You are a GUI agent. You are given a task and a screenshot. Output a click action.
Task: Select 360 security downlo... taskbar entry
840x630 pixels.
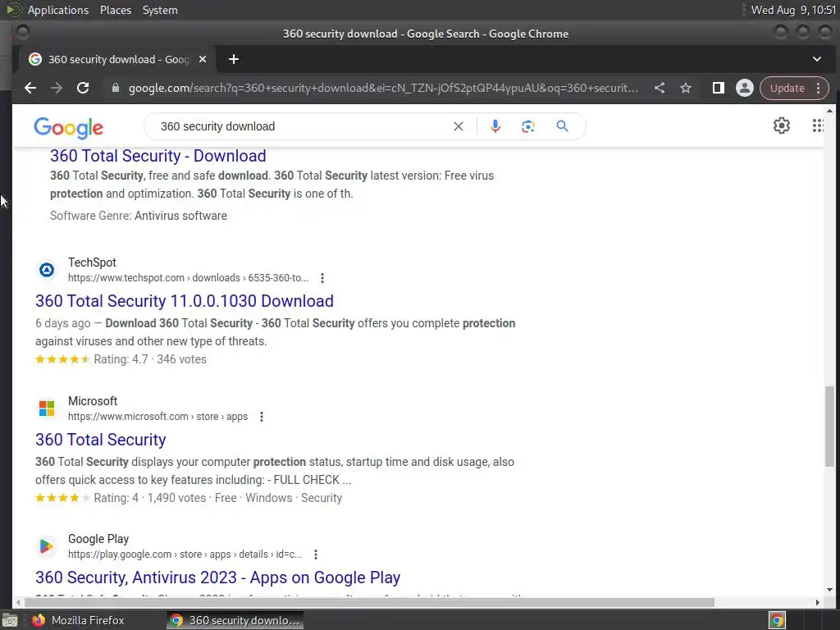235,620
